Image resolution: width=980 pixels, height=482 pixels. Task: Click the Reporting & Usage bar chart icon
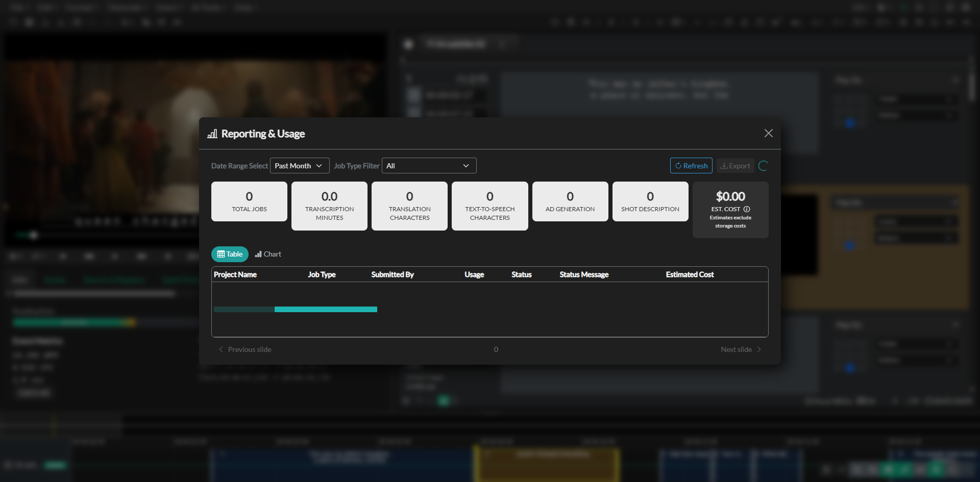[x=212, y=134]
